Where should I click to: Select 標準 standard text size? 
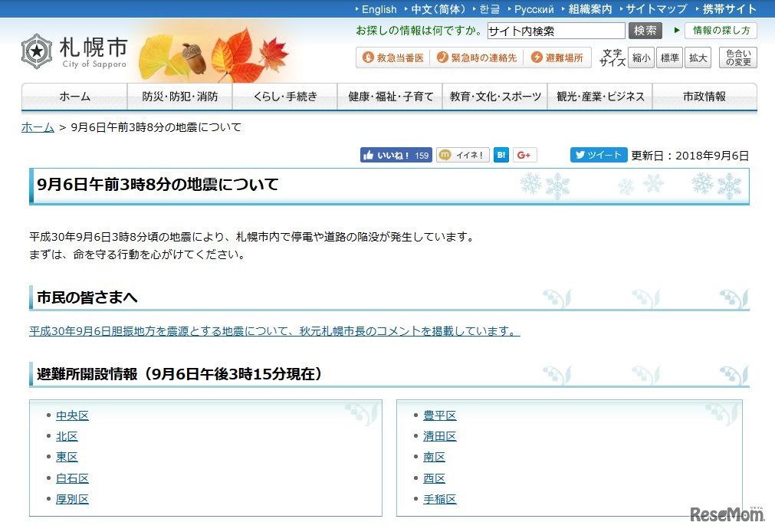click(669, 57)
